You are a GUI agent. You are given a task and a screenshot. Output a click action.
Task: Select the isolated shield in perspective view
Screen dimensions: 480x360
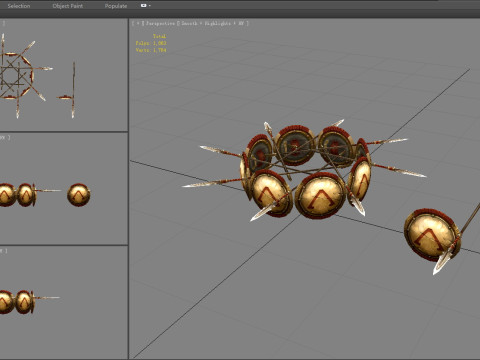[x=432, y=235]
